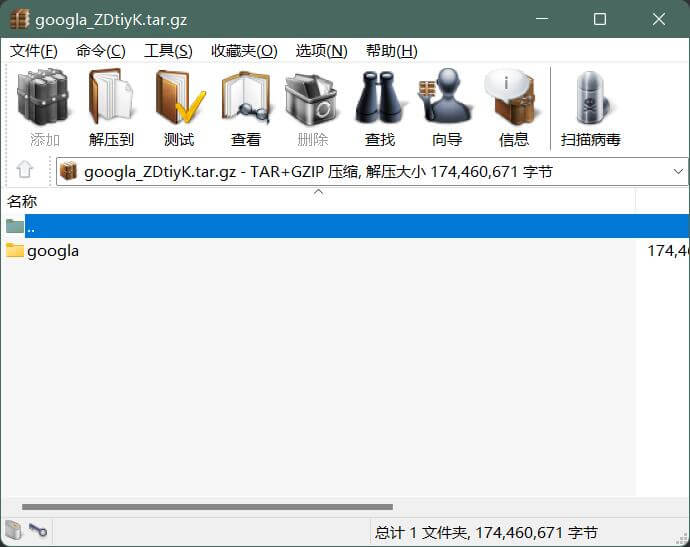690x547 pixels.
Task: Start 扫描病毒 (Virus Scan)
Action: 591,107
